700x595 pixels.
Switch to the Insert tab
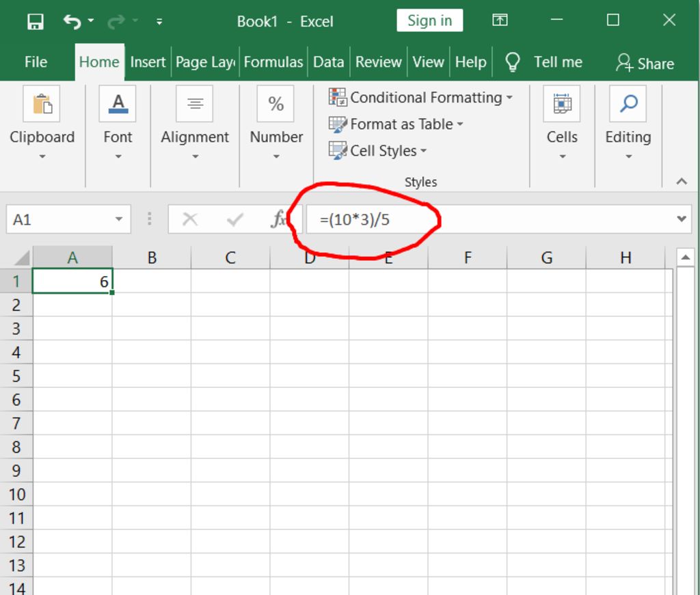[x=148, y=62]
